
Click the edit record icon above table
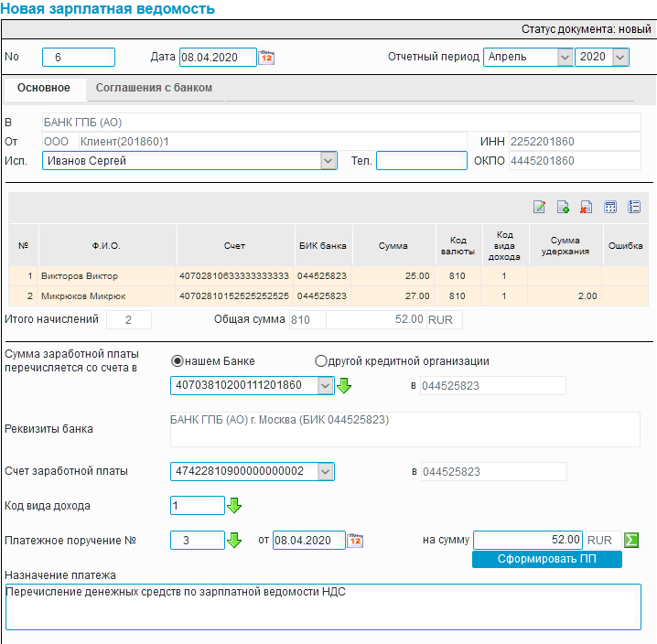coord(539,207)
